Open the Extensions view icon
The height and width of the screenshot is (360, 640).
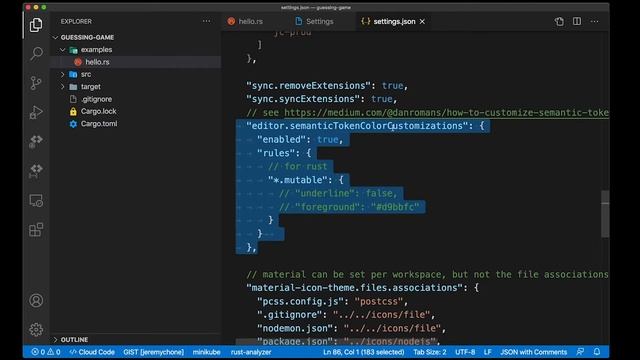tap(36, 229)
